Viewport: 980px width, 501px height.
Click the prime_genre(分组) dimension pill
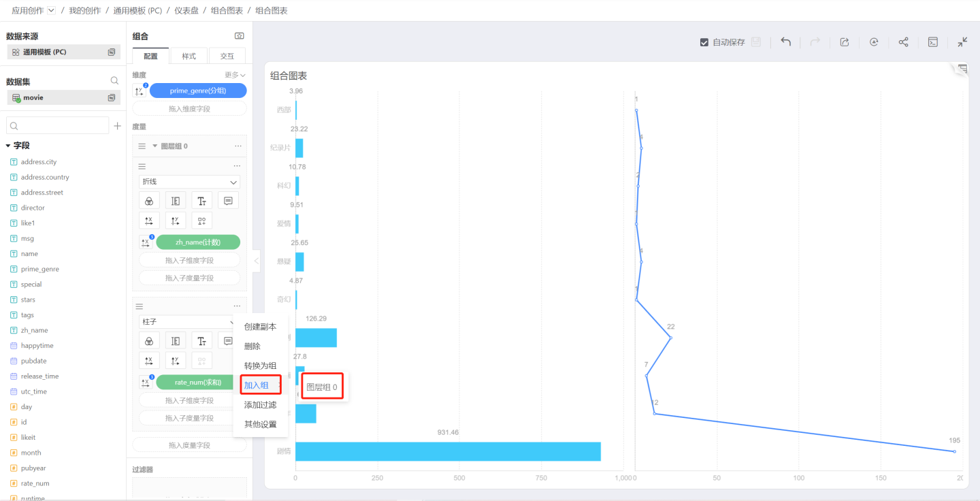pyautogui.click(x=198, y=91)
